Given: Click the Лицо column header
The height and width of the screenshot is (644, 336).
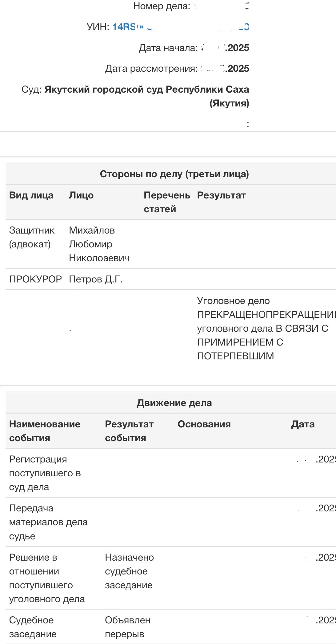Looking at the screenshot, I should [81, 195].
